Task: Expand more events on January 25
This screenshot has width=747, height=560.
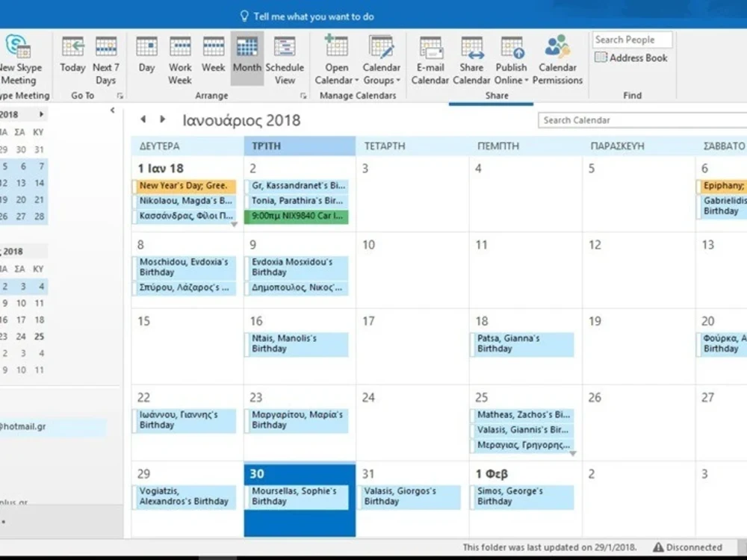Action: [x=573, y=453]
